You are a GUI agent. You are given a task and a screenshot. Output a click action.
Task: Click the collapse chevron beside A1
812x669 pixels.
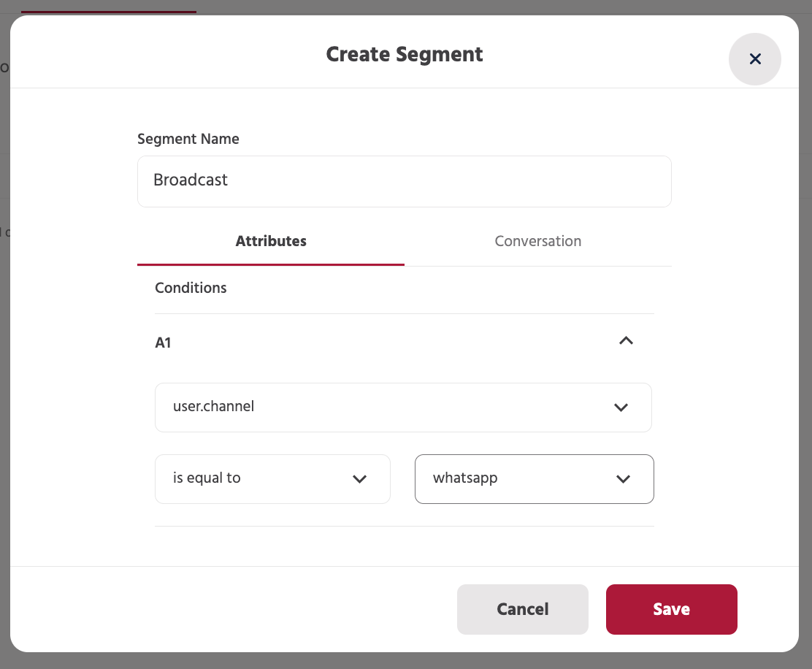click(x=626, y=340)
